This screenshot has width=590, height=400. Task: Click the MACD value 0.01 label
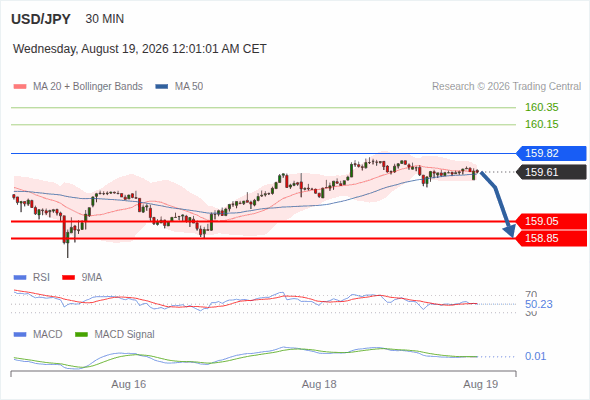[535, 356]
